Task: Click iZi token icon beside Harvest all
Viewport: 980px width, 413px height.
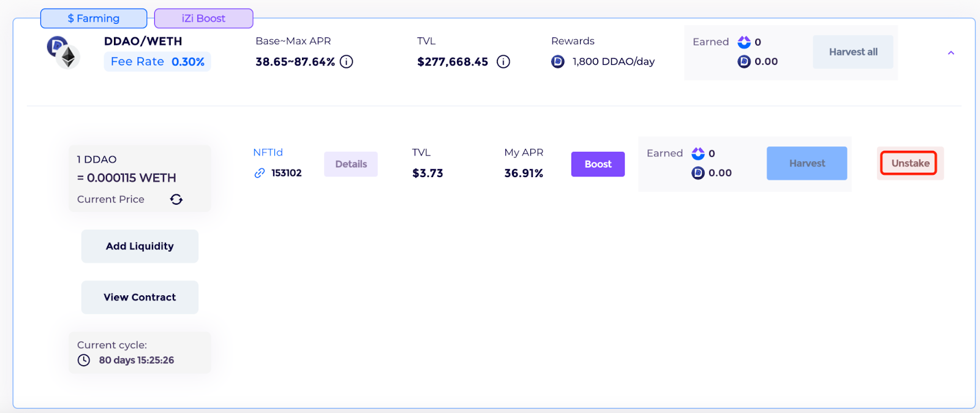Action: pyautogui.click(x=744, y=42)
